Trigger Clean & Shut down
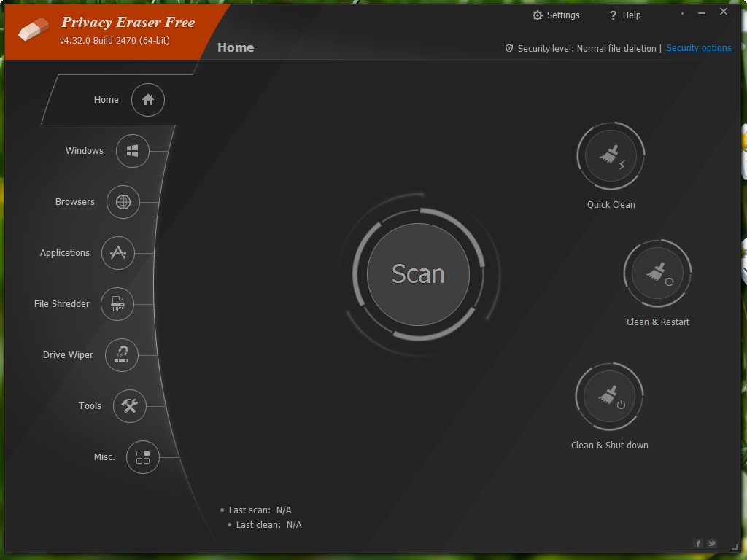The width and height of the screenshot is (747, 560). click(610, 396)
